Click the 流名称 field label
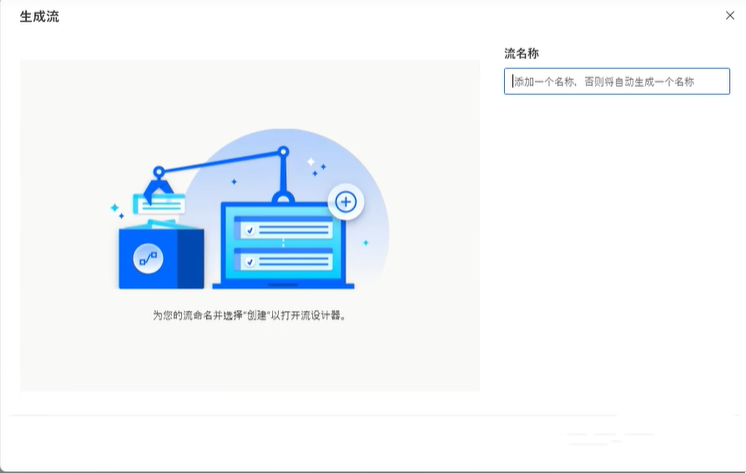This screenshot has height=473, width=746. pos(522,53)
